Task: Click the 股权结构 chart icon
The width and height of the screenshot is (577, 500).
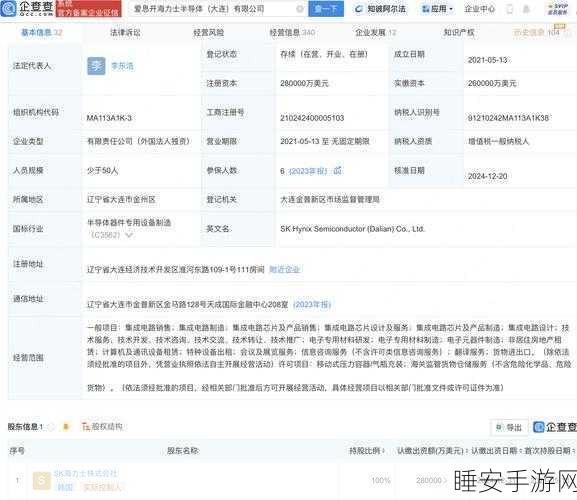Action: click(x=86, y=426)
